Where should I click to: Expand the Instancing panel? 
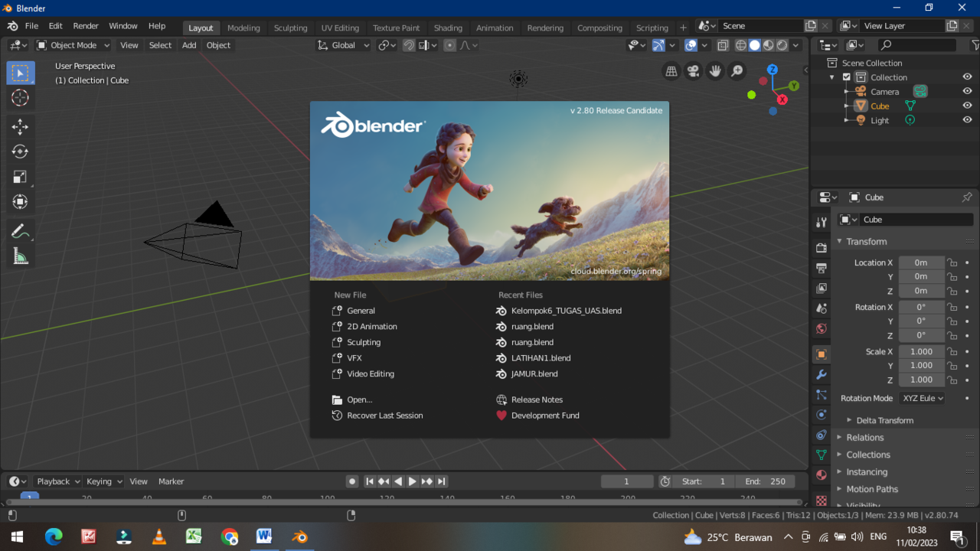pos(867,472)
